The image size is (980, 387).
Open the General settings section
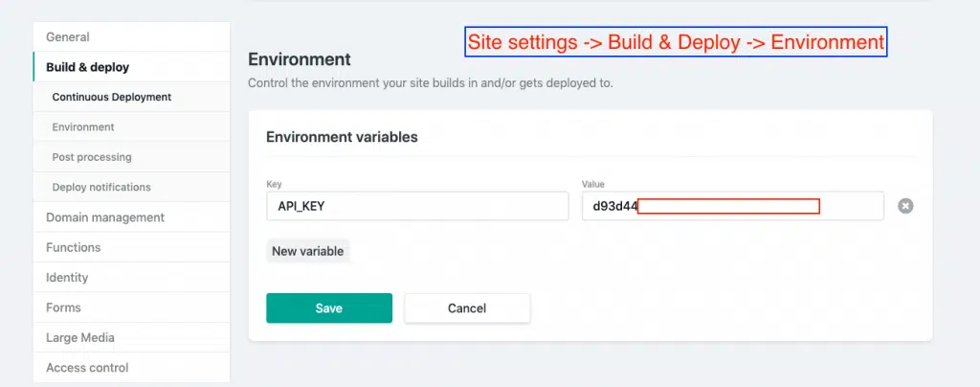point(68,37)
